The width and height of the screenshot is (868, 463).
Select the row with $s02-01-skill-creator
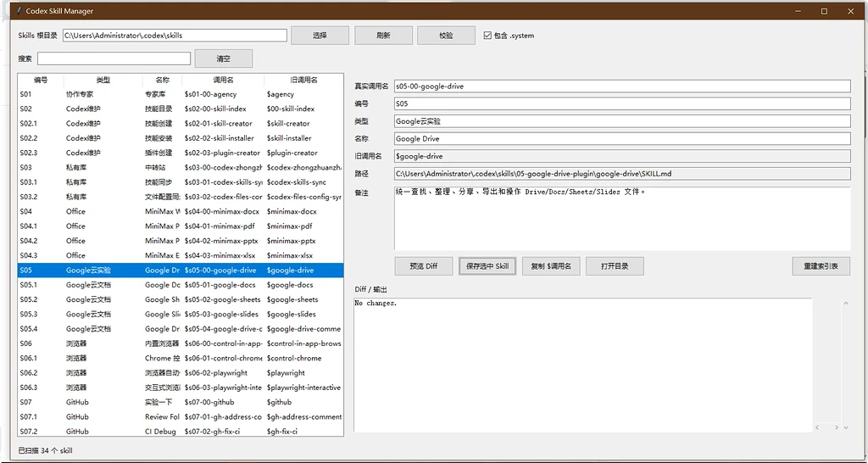click(181, 124)
